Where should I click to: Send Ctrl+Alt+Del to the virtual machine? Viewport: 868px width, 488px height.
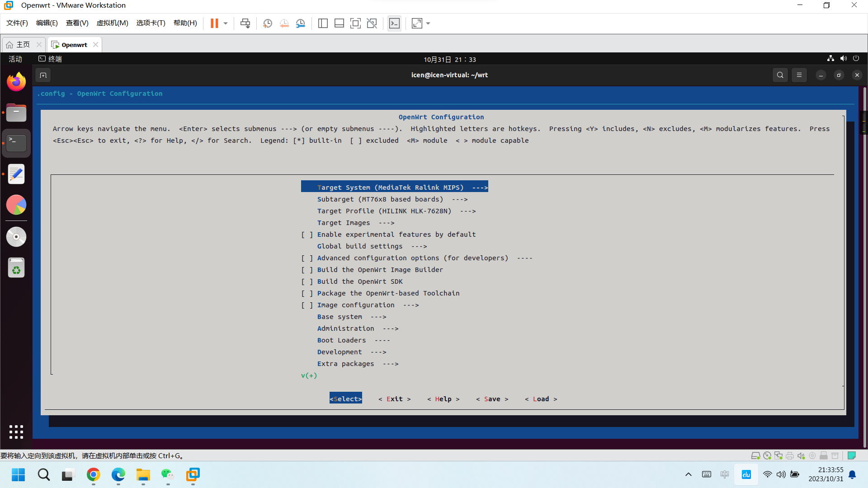coord(245,23)
